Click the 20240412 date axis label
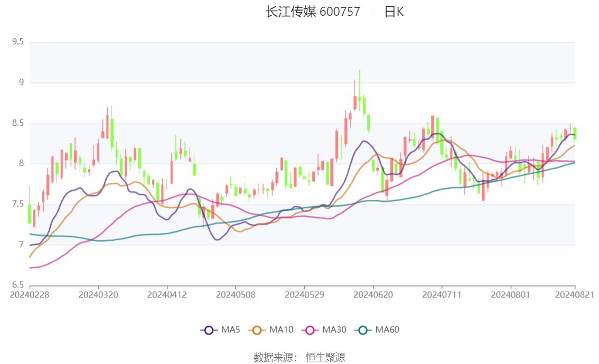 (167, 295)
